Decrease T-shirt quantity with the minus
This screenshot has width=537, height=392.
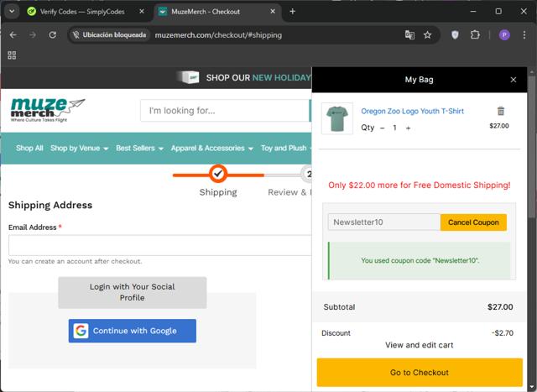(383, 128)
